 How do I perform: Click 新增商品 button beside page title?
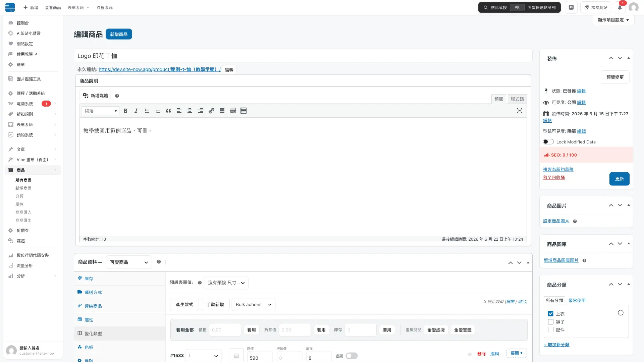click(x=119, y=34)
